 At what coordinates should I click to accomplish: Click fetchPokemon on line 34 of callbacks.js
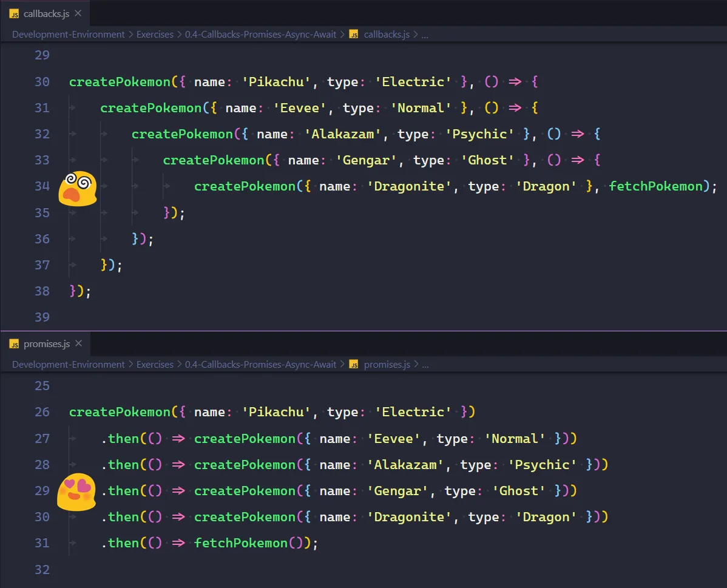[x=655, y=186]
